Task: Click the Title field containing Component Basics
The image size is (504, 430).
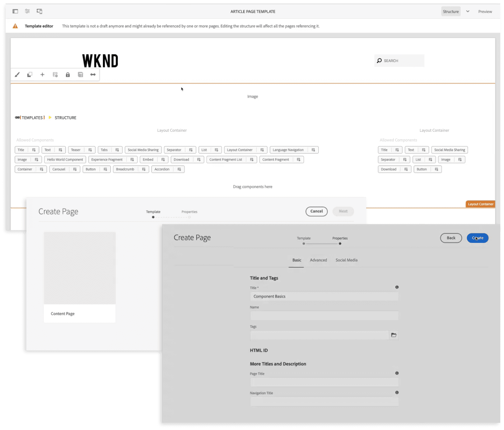Action: pyautogui.click(x=324, y=296)
